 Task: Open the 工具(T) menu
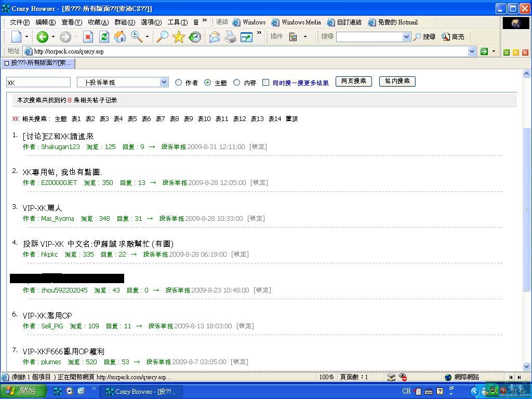point(177,22)
